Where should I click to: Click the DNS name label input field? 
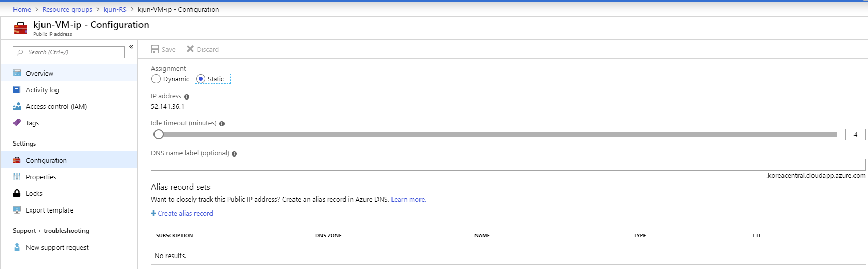coord(508,164)
